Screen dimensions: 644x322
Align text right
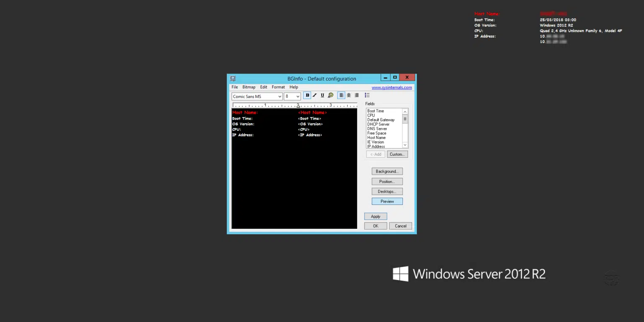point(357,95)
